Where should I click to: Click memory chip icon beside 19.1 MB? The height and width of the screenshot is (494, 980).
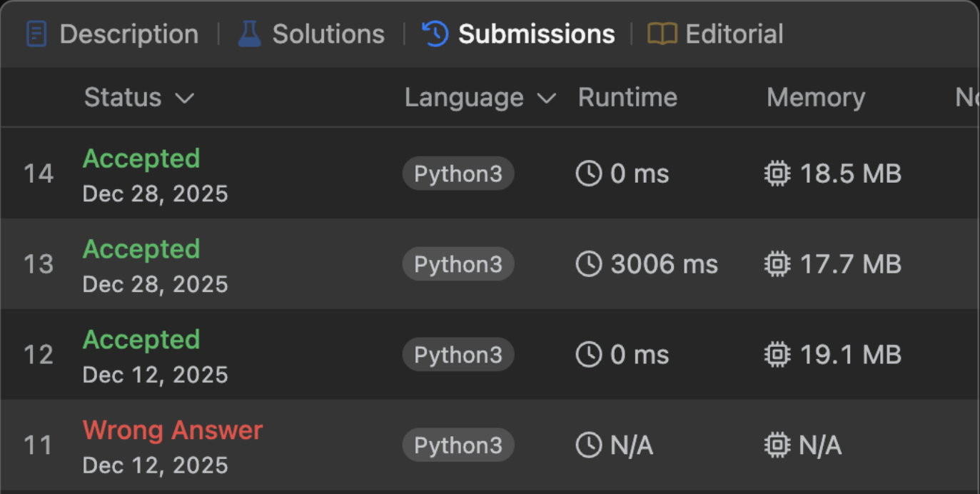click(x=777, y=355)
